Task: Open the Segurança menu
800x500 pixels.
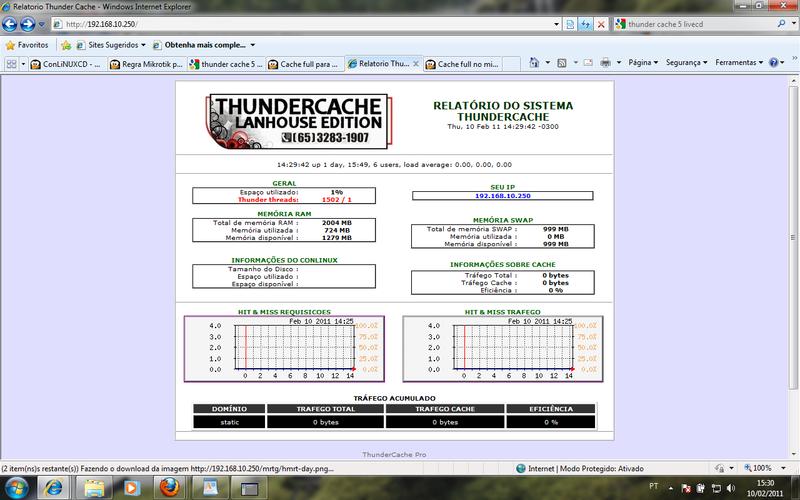Action: coord(687,62)
